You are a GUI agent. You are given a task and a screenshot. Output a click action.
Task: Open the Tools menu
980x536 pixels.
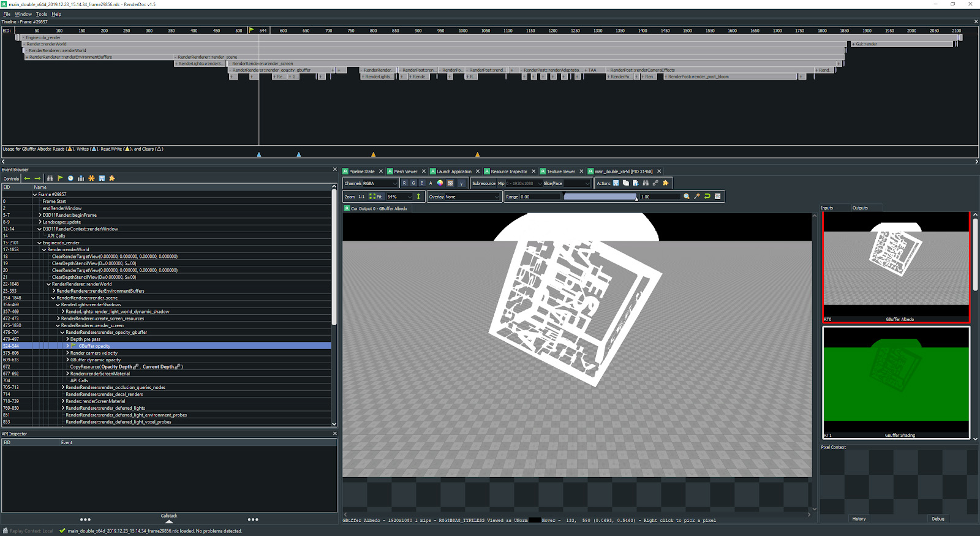(x=42, y=14)
